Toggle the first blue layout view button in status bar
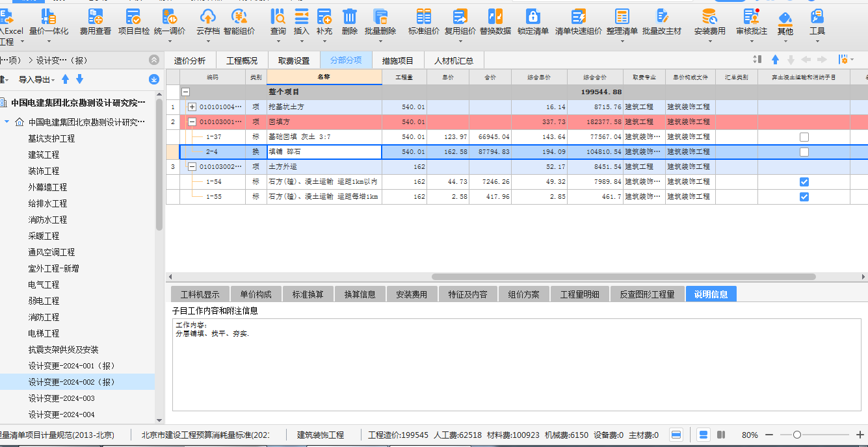Image resolution: width=868 pixels, height=447 pixels. [676, 435]
